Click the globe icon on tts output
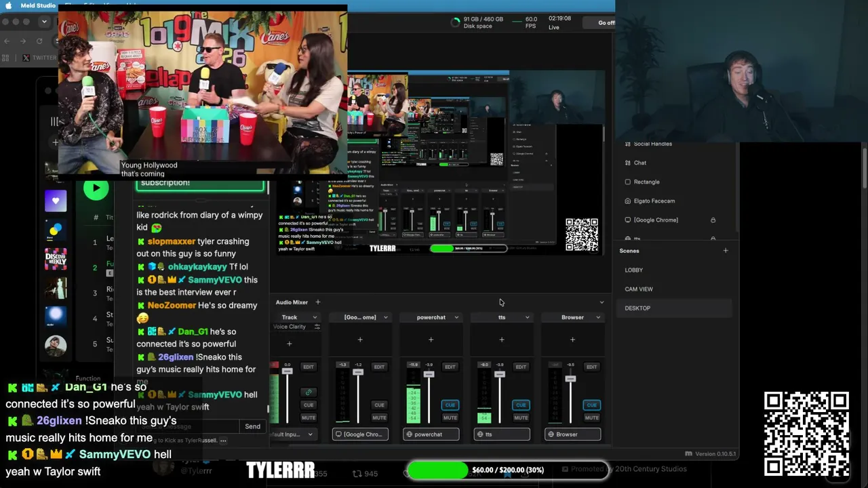This screenshot has width=868, height=488. click(x=480, y=434)
